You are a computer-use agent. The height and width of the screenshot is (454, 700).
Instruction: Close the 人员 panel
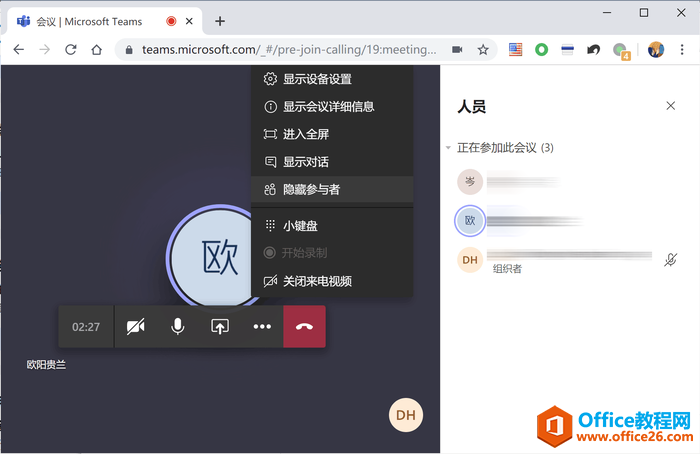click(x=671, y=106)
